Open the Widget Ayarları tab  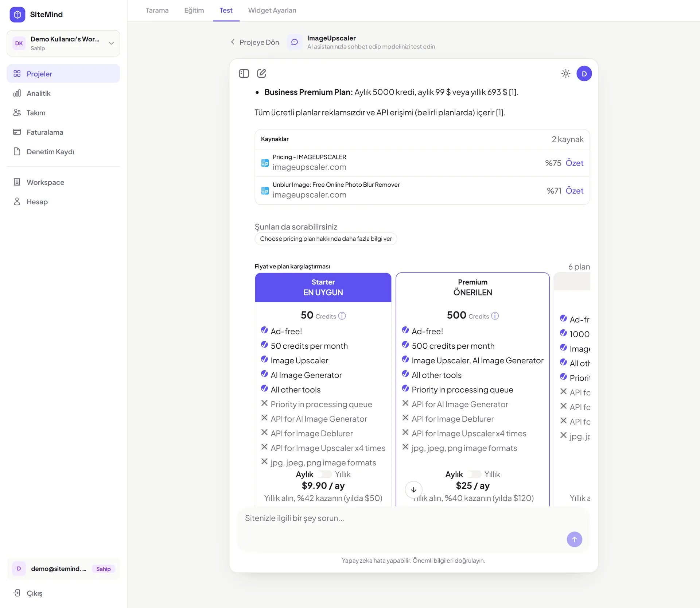point(272,11)
